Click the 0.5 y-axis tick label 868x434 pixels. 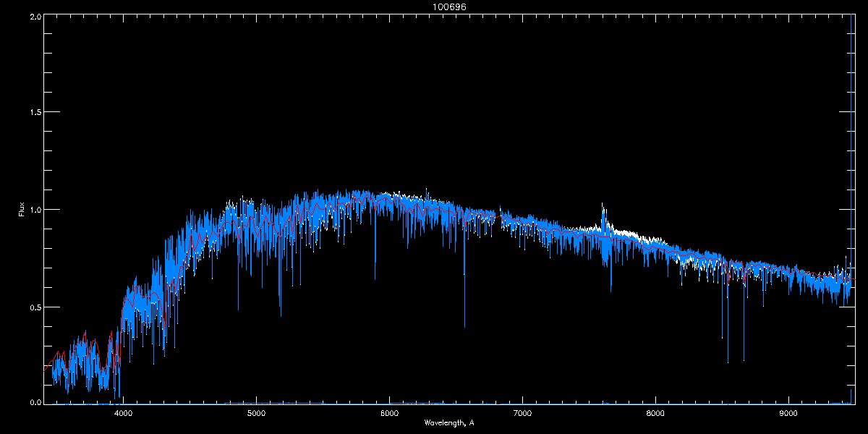(x=35, y=307)
